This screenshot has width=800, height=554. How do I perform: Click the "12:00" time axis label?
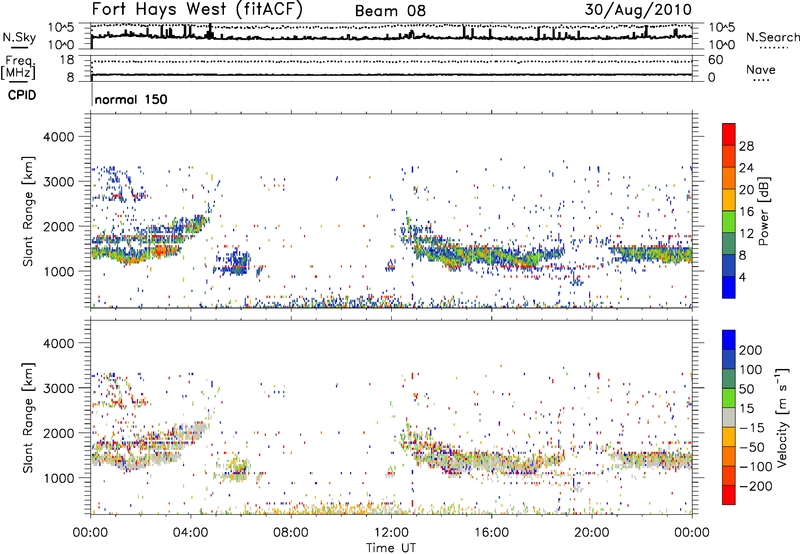(391, 533)
